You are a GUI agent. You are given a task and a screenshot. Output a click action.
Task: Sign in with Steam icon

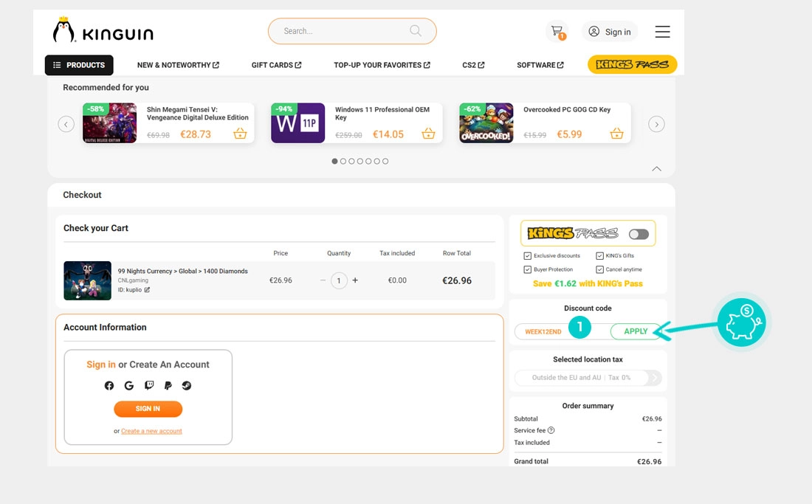coord(187,386)
